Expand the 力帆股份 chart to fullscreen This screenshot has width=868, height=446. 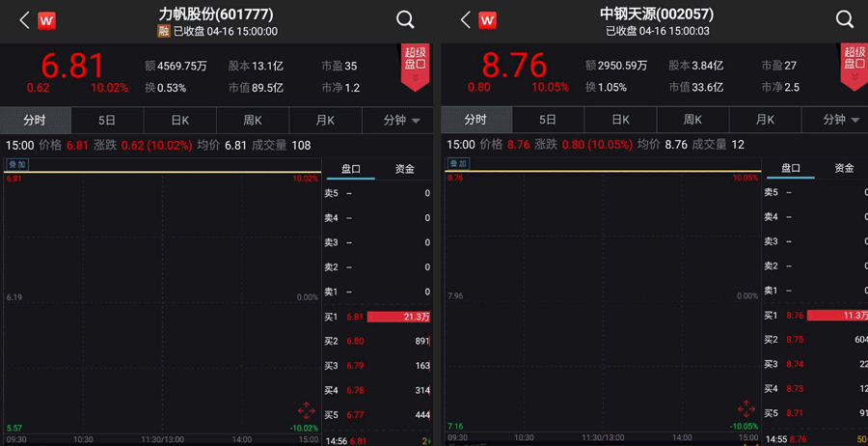tap(306, 410)
